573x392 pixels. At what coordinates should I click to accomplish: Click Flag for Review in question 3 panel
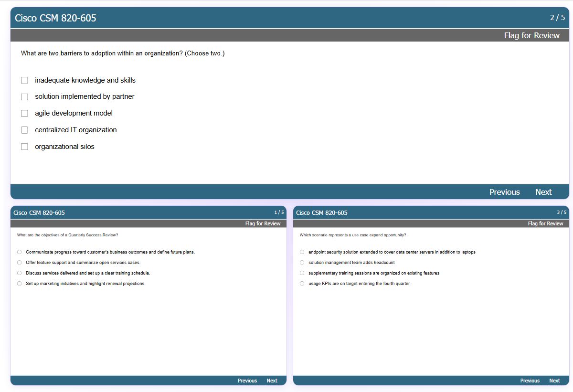click(x=546, y=223)
